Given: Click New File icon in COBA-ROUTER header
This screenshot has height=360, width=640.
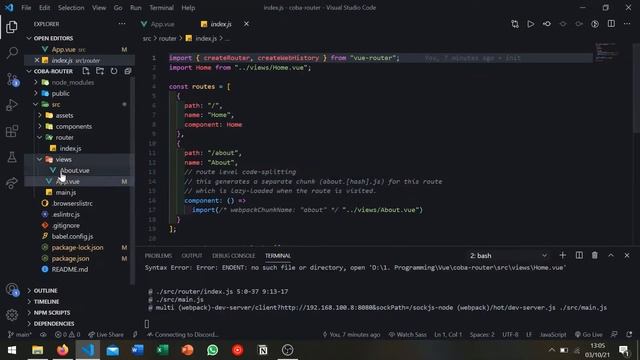Looking at the screenshot, I should 86,71.
